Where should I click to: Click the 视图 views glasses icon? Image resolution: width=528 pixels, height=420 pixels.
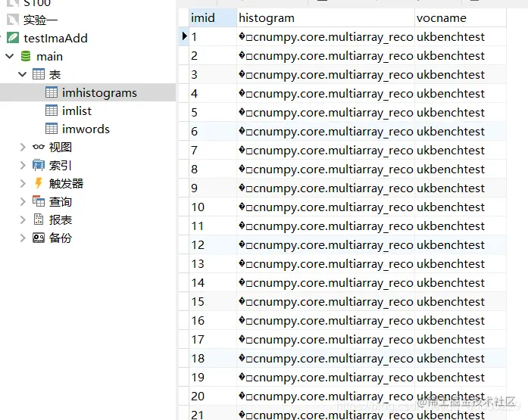[39, 147]
